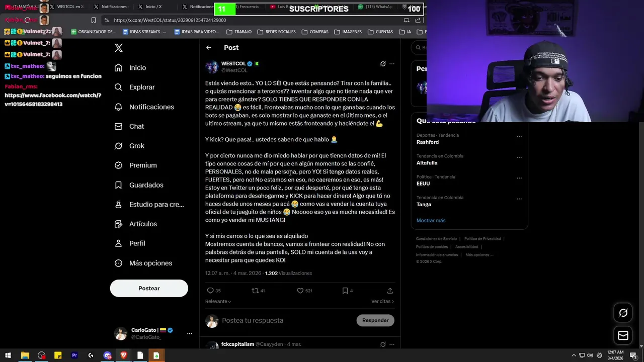Open Política de Privacidad link
644x362 pixels.
point(482,239)
